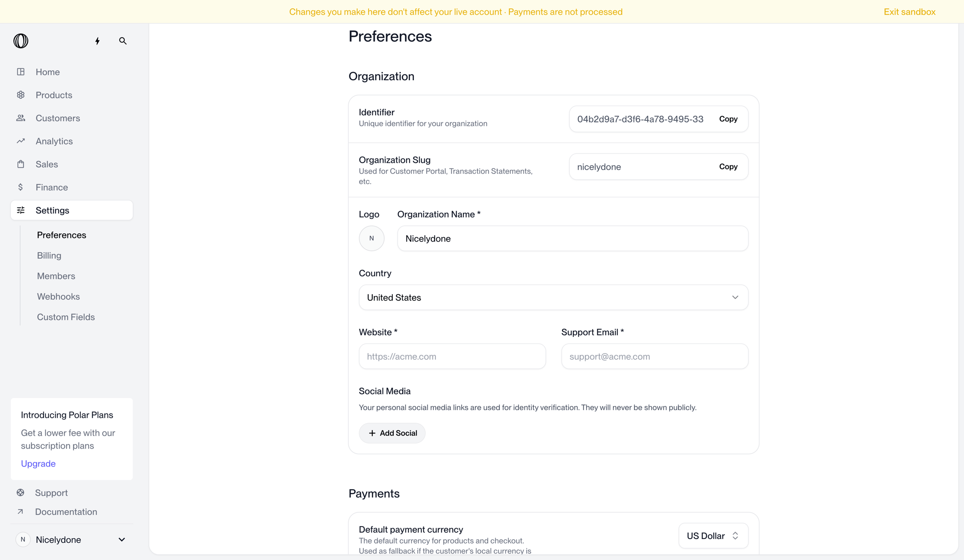Click Exit sandbox
964x560 pixels.
[909, 12]
